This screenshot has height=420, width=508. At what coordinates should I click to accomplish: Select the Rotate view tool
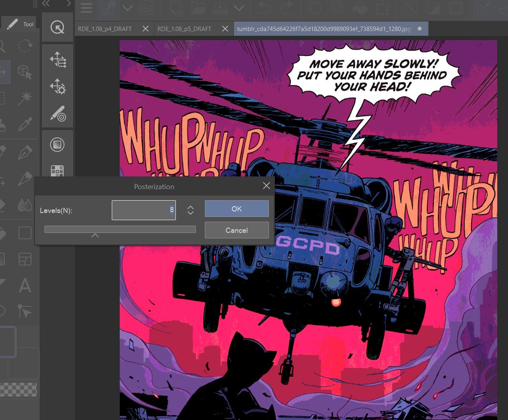(x=25, y=46)
